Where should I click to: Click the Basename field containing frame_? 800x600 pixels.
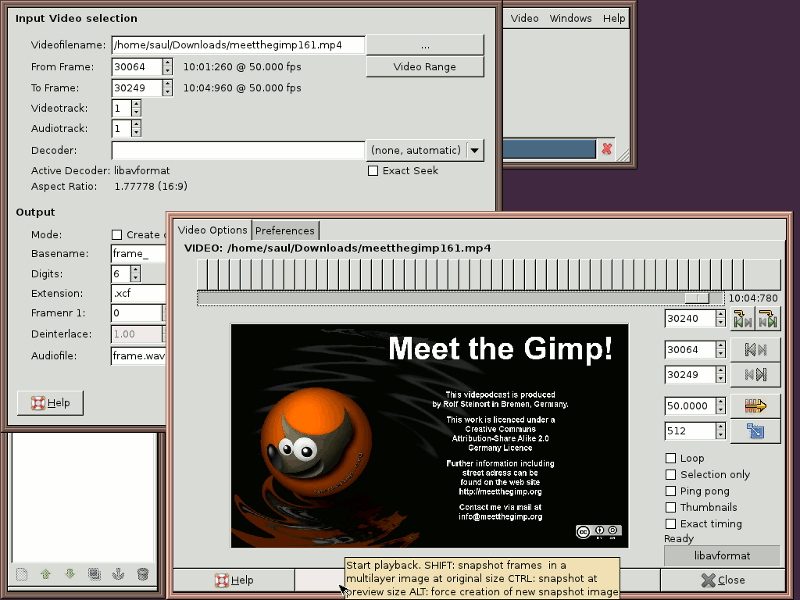(139, 254)
